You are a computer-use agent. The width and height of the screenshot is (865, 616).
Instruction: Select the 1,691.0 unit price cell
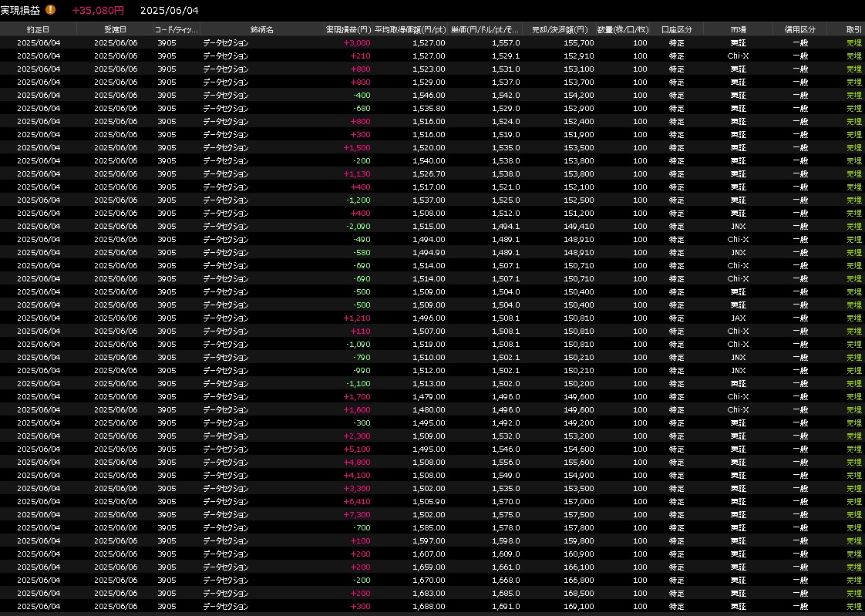pyautogui.click(x=505, y=607)
